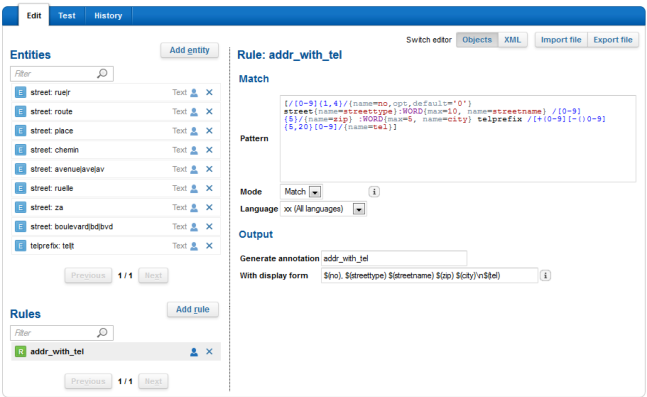Click entity icon beside 'street: rue|r'
Viewport: 647px width, 397px height.
(20, 92)
